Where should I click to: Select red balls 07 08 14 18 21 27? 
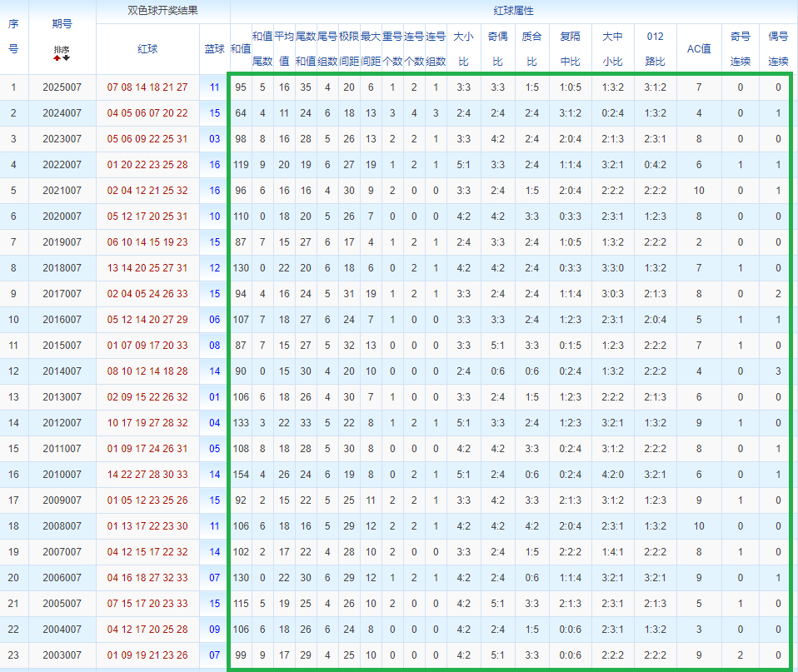147,87
